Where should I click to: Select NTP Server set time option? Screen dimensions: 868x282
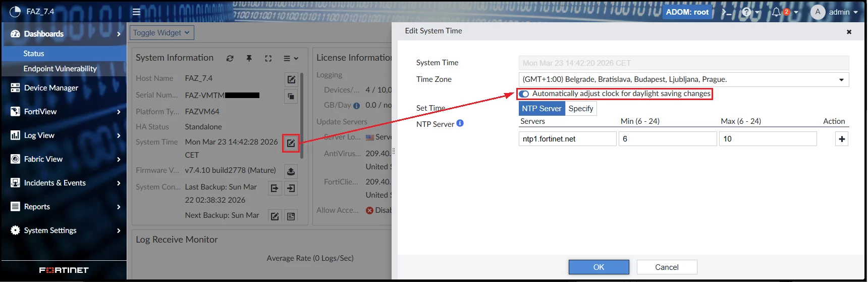(x=541, y=109)
